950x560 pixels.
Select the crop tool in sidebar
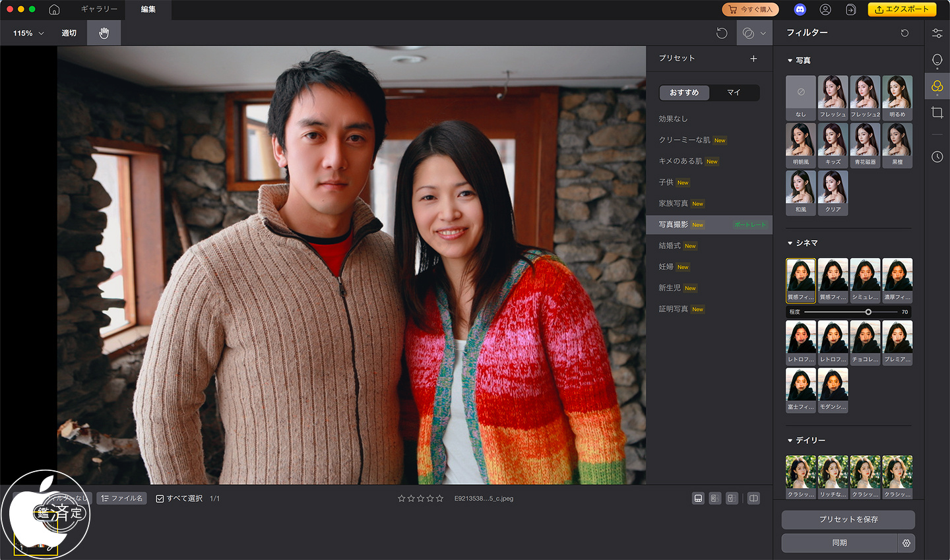click(x=937, y=113)
